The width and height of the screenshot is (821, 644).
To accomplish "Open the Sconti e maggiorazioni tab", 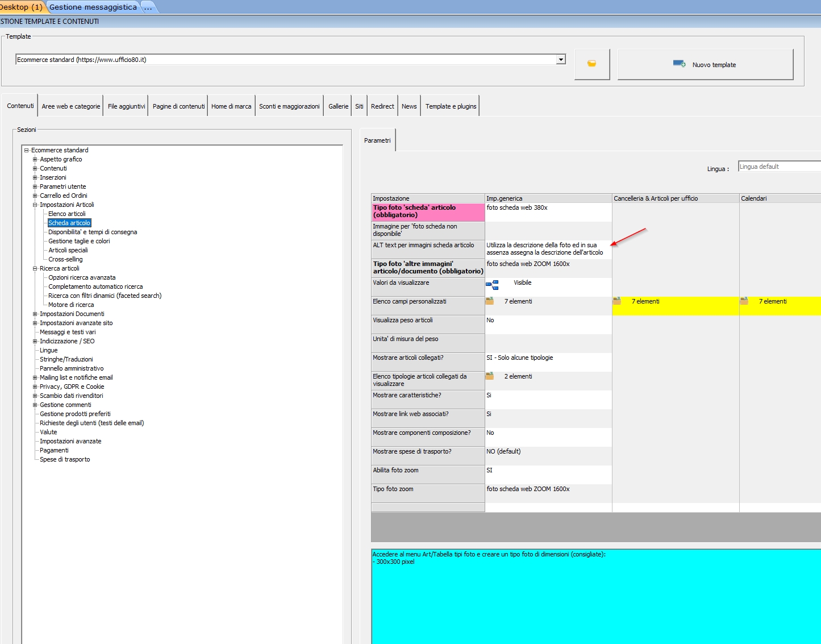I will point(289,106).
